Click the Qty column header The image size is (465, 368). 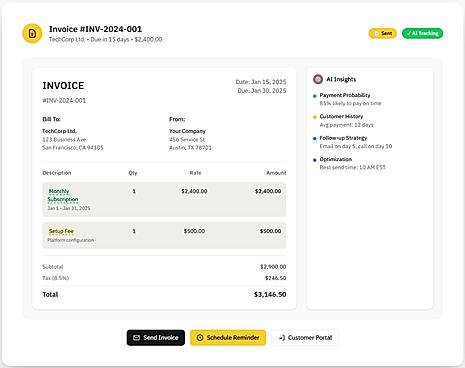click(133, 173)
